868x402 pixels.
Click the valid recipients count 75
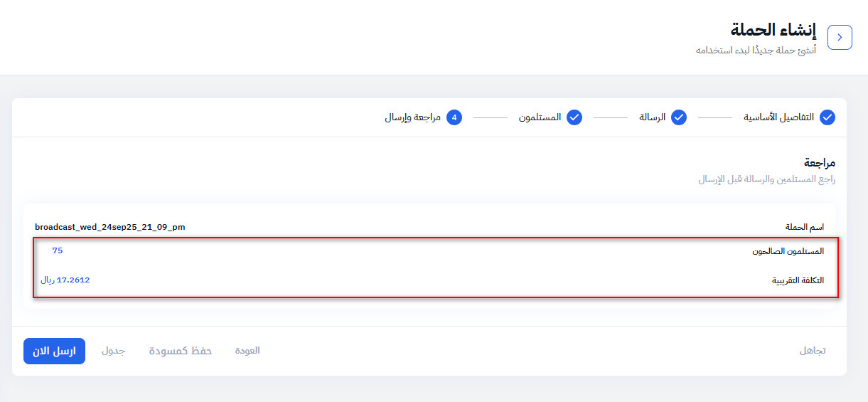(58, 250)
